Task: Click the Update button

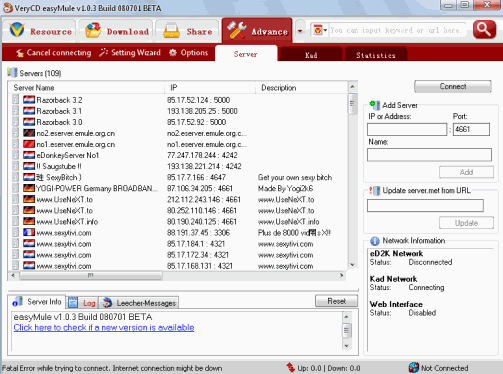Action: pyautogui.click(x=466, y=223)
